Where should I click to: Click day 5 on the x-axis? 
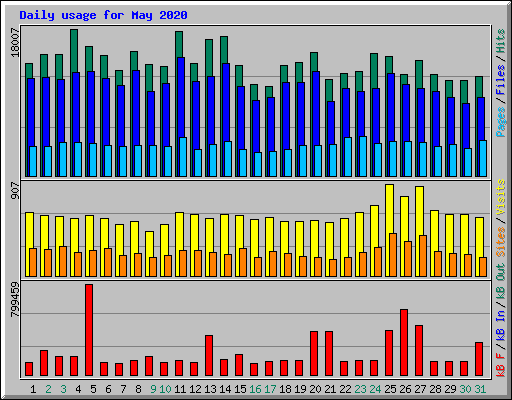pyautogui.click(x=93, y=389)
